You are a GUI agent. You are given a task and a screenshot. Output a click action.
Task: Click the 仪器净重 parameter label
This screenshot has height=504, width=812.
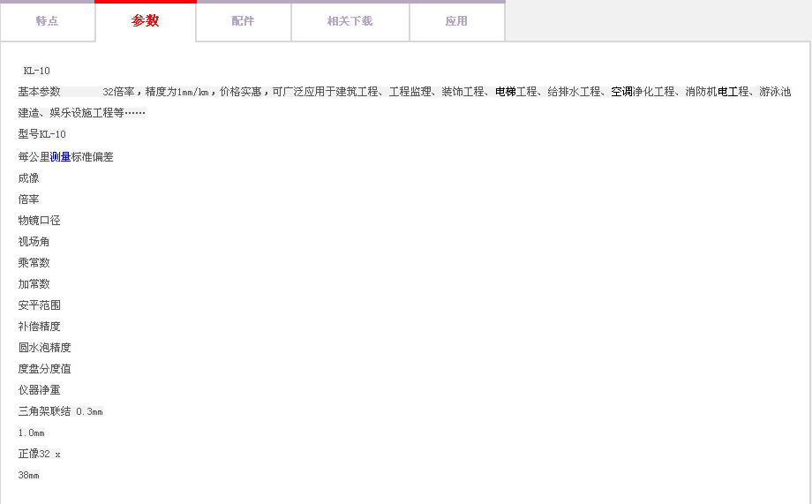coord(39,390)
